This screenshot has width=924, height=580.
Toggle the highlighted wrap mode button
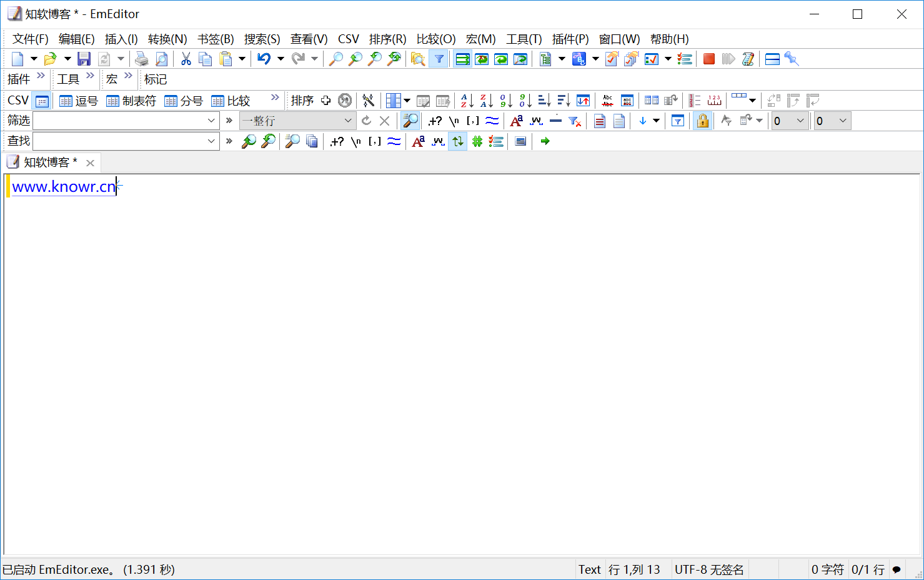tap(462, 59)
